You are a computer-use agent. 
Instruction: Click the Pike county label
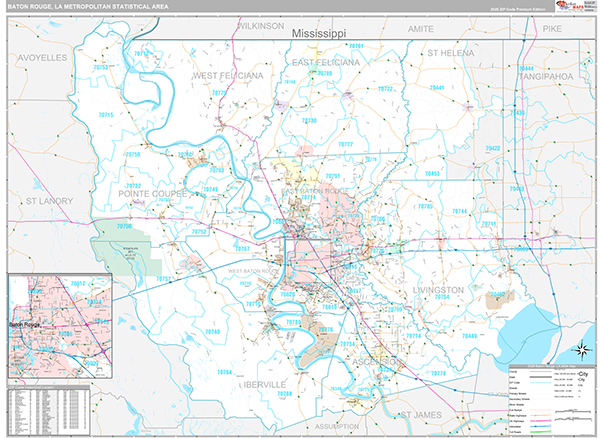[552, 31]
